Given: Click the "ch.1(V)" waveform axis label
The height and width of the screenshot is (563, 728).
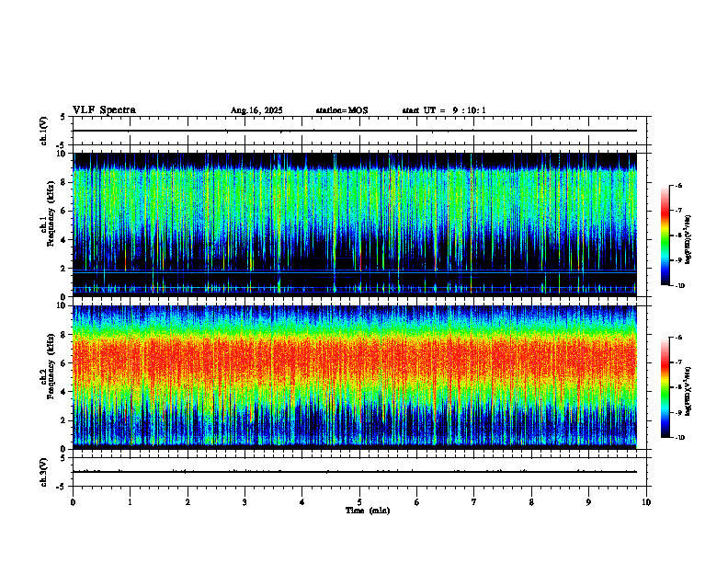Looking at the screenshot, I should pos(44,131).
